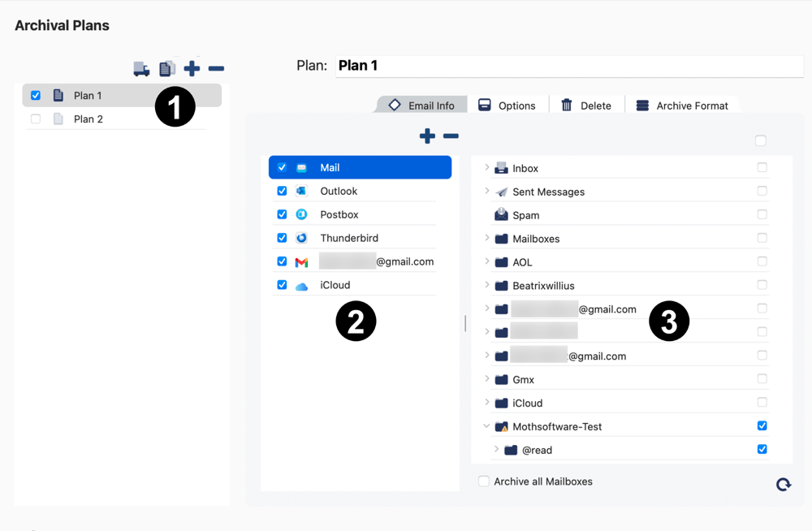Open the Archive Format tab
Image resolution: width=812 pixels, height=531 pixels.
point(682,106)
